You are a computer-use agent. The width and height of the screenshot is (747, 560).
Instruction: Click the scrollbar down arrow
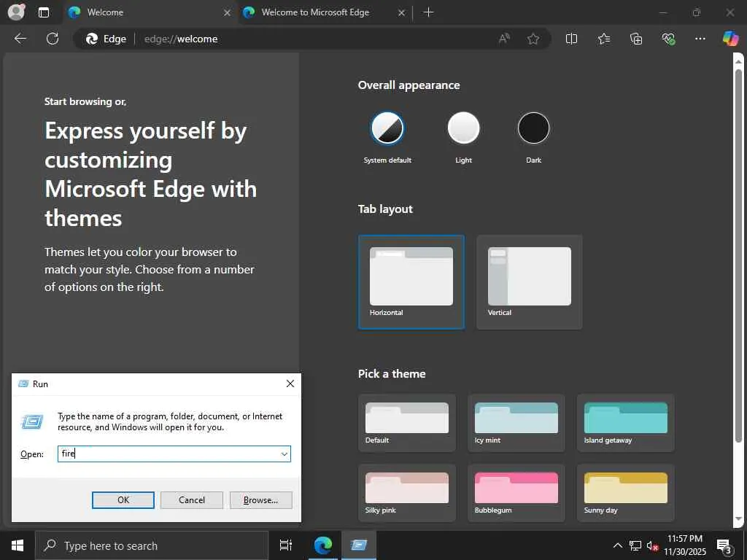click(738, 518)
